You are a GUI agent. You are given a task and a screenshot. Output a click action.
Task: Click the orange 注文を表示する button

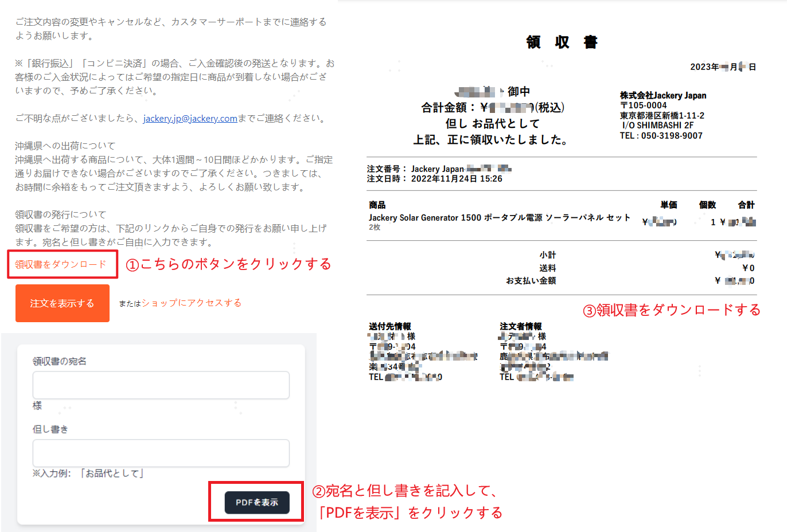(x=63, y=303)
